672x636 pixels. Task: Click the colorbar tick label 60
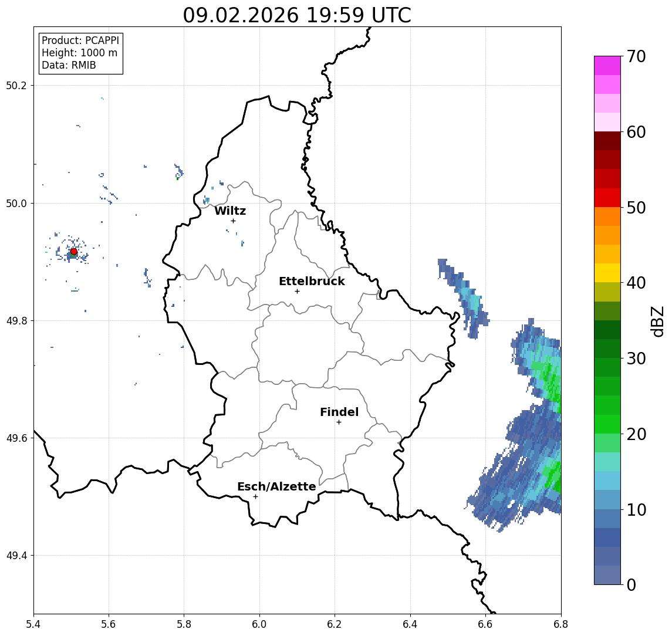636,132
